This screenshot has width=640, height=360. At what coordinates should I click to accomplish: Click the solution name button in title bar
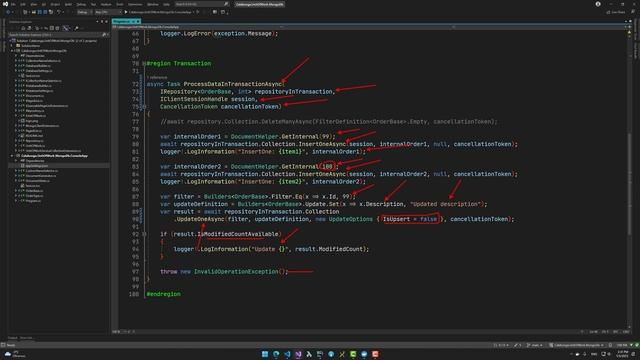pos(260,4)
